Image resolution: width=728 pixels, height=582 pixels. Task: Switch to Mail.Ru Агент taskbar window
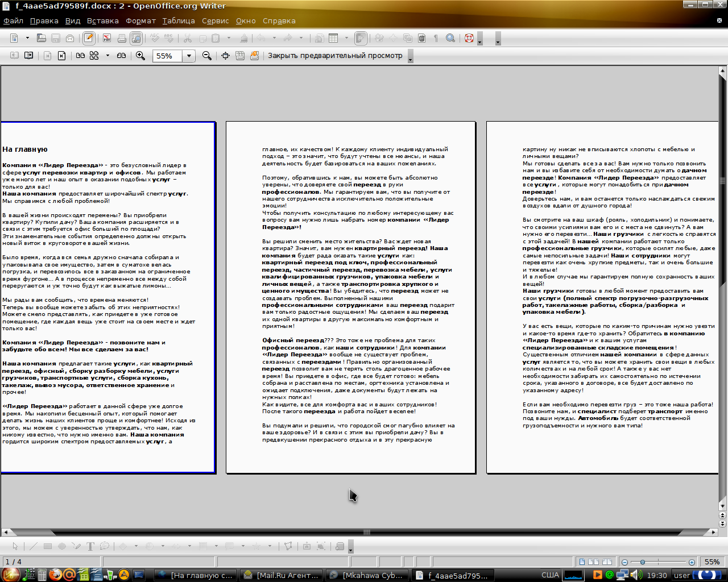(281, 575)
